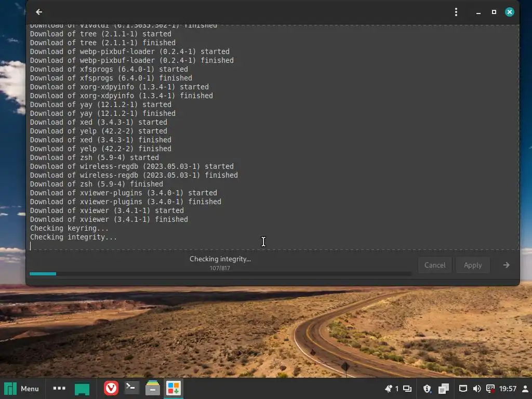This screenshot has height=399, width=532.
Task: Click 'Download of yelp (42.2-2) started'
Action: [98, 131]
